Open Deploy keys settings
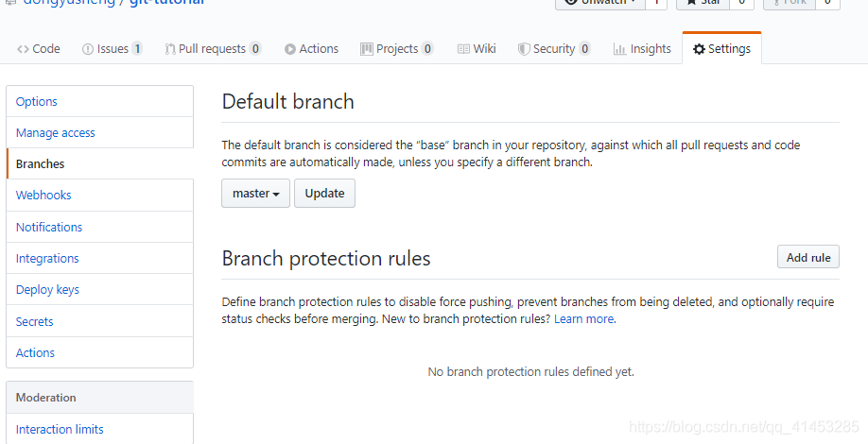 pyautogui.click(x=99, y=290)
